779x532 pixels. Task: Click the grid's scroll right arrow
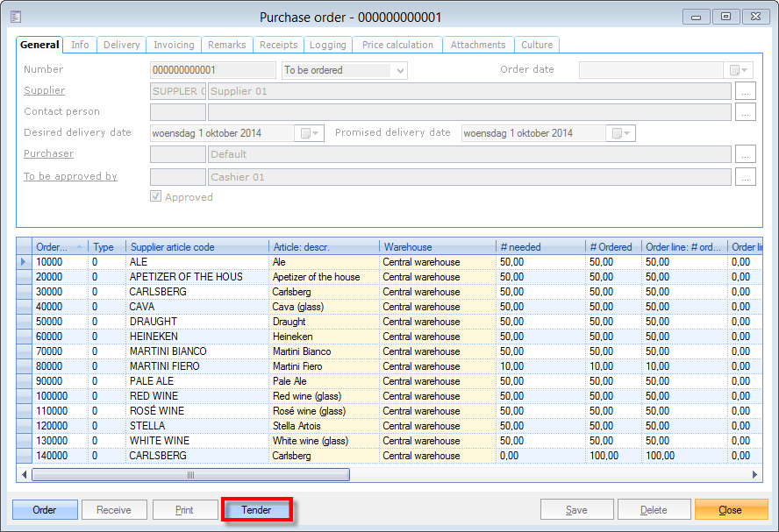(x=756, y=475)
